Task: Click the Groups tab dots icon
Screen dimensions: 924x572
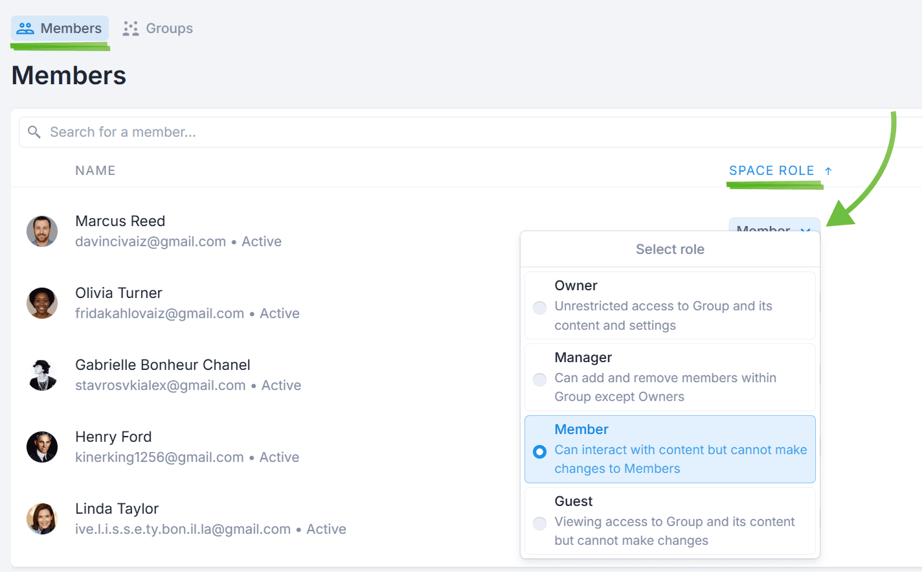Action: [131, 29]
